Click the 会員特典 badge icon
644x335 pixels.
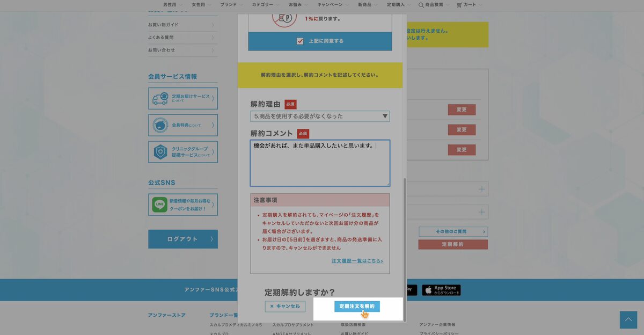click(161, 125)
